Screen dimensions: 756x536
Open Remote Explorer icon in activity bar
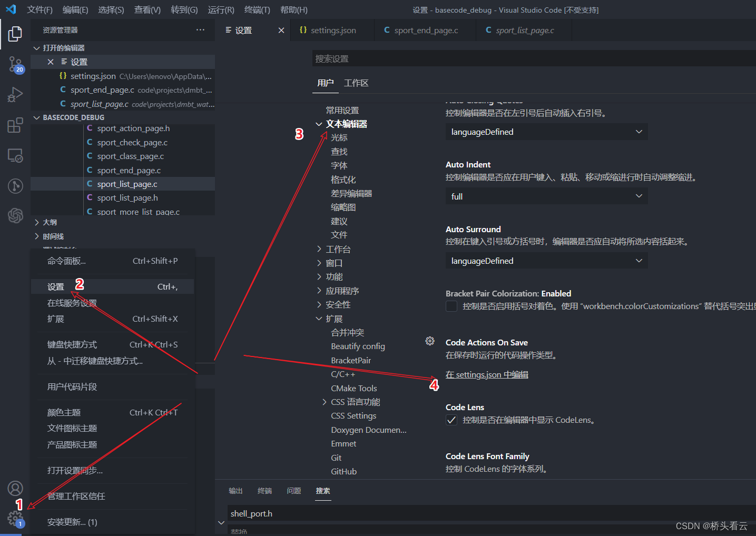[15, 155]
